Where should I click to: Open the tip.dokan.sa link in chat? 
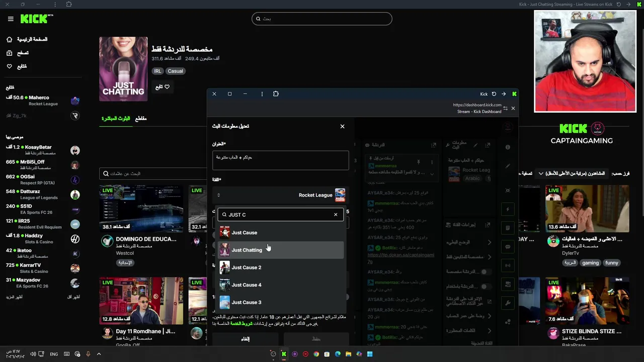click(400, 258)
